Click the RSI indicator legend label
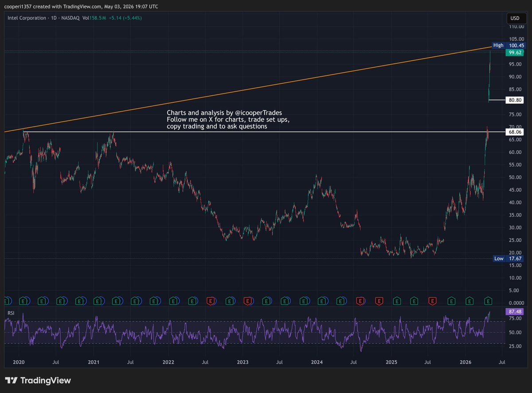 point(11,313)
